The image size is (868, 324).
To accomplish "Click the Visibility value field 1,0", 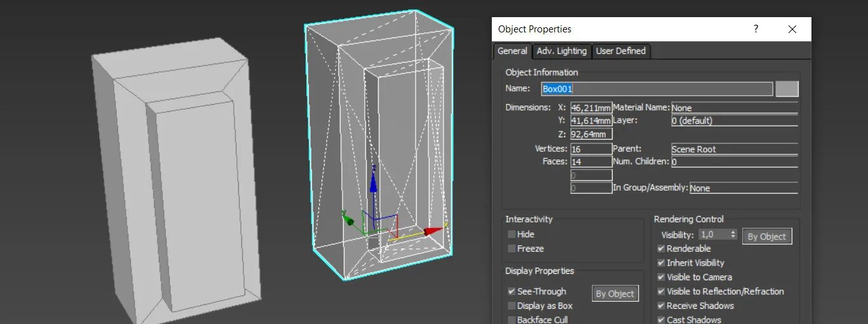I will click(713, 234).
